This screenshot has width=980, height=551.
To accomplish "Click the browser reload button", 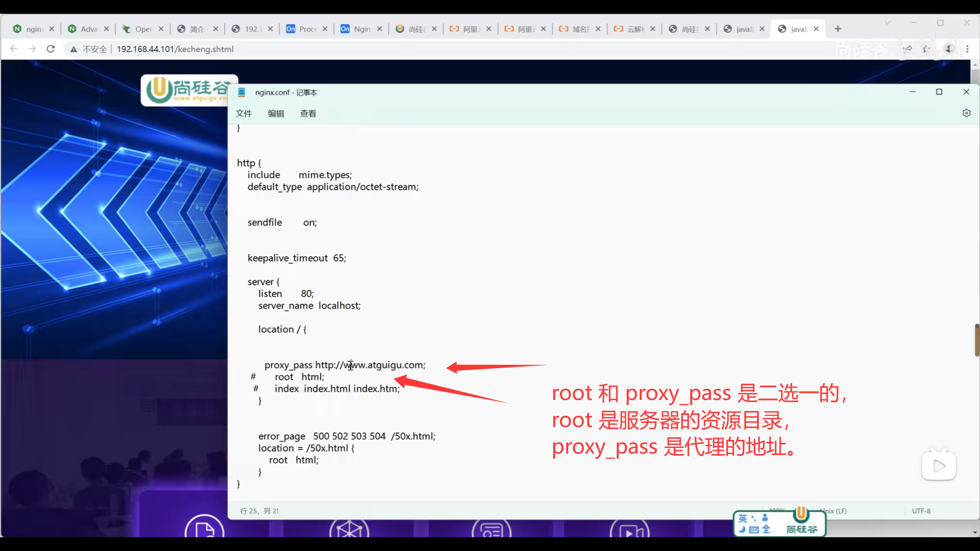I will tap(51, 49).
